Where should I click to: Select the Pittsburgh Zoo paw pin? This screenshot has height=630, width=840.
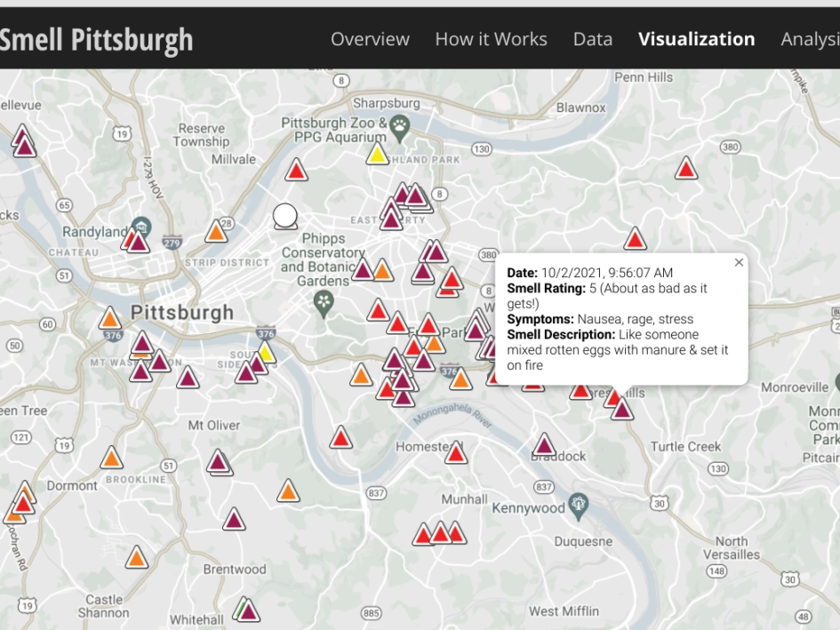[400, 128]
